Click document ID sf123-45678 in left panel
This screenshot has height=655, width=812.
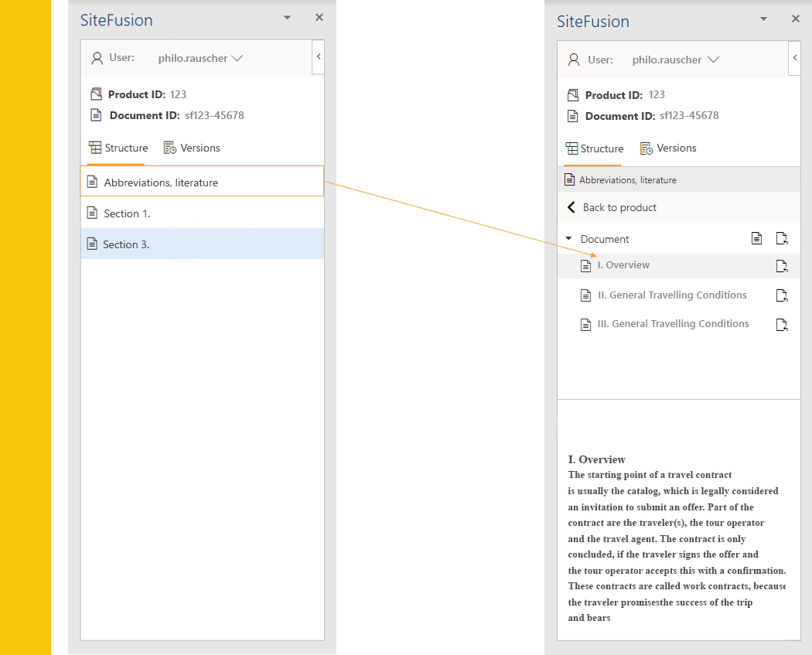click(x=214, y=115)
